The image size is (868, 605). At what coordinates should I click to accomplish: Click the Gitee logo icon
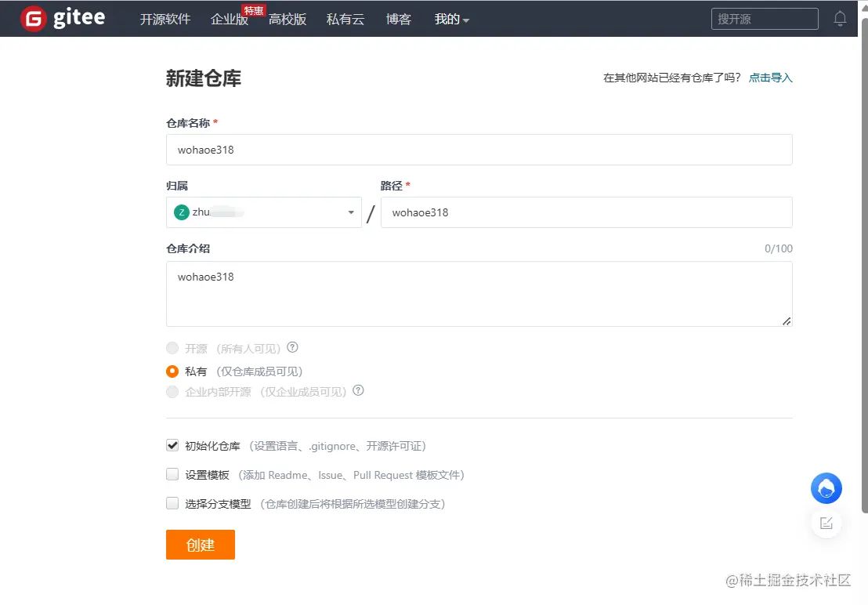pyautogui.click(x=33, y=19)
